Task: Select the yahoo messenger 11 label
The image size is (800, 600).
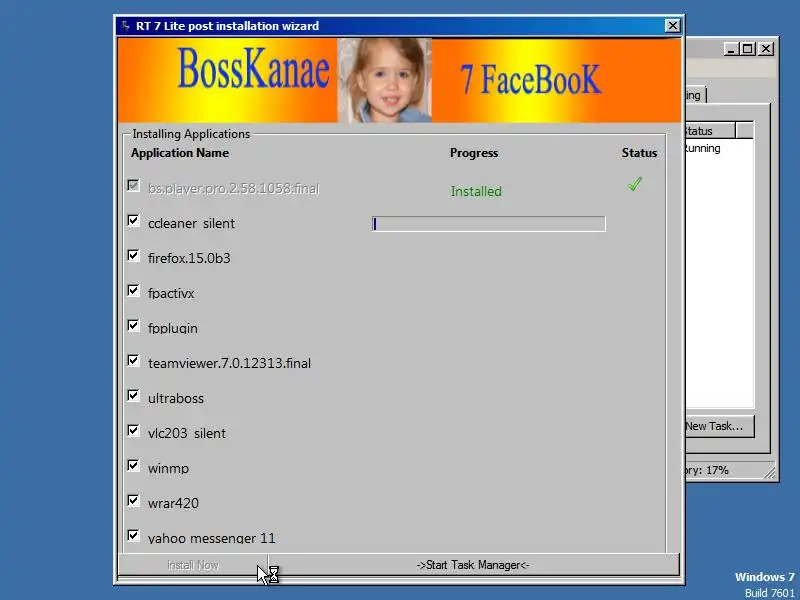Action: [212, 538]
